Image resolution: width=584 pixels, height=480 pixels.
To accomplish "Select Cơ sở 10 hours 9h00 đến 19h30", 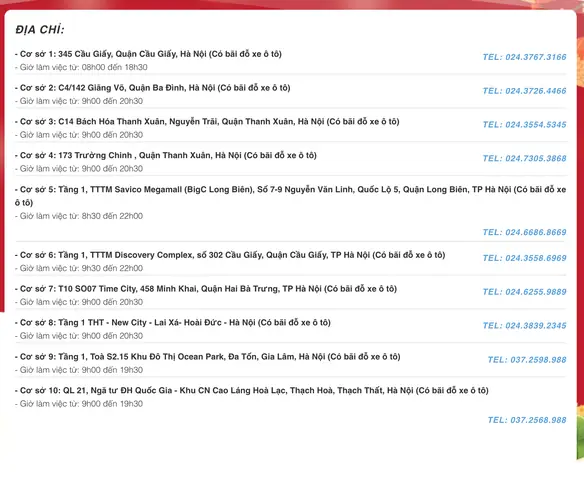I will pos(79,404).
